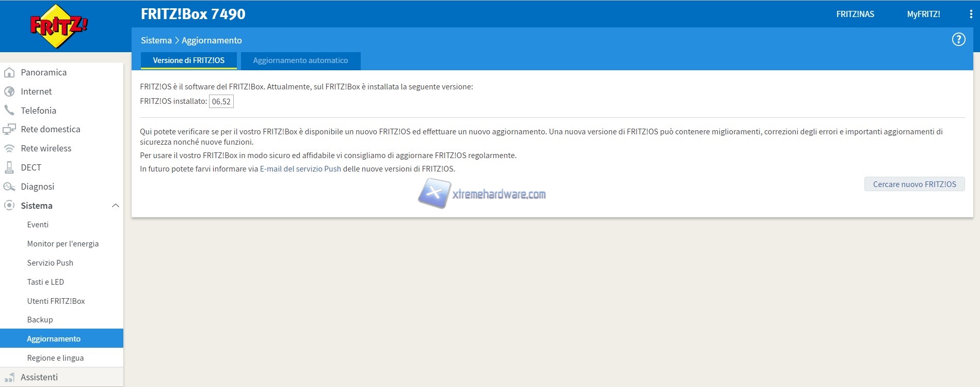This screenshot has width=980, height=387.
Task: Open Backup in the Sistema submenu
Action: (40, 320)
